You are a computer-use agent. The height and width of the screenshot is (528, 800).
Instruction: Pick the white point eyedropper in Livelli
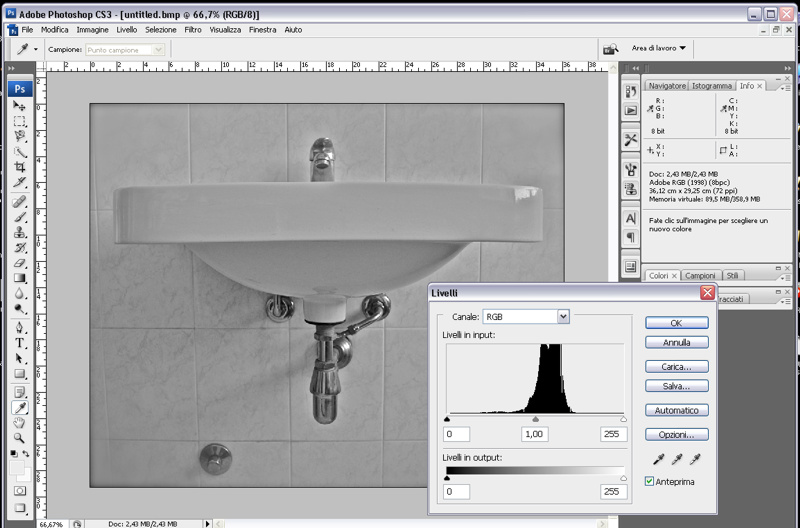(696, 459)
